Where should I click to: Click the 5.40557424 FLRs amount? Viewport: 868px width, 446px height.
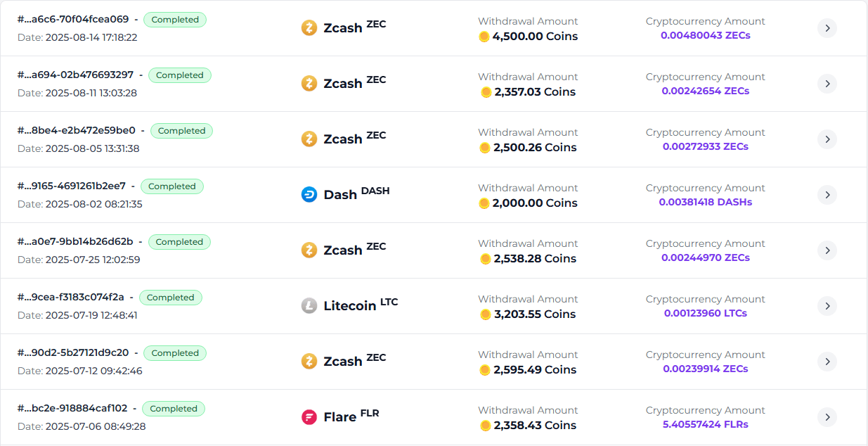(x=706, y=424)
